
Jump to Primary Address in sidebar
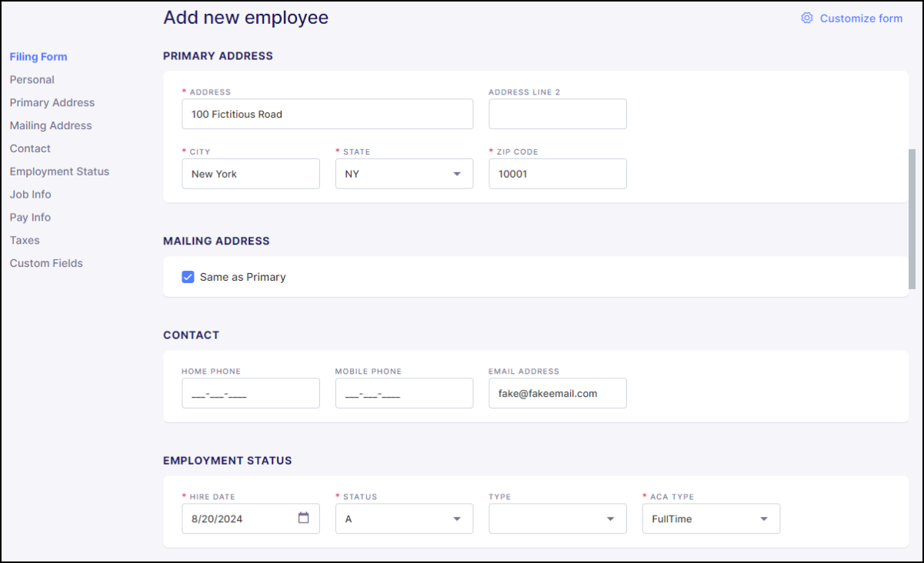pos(52,102)
